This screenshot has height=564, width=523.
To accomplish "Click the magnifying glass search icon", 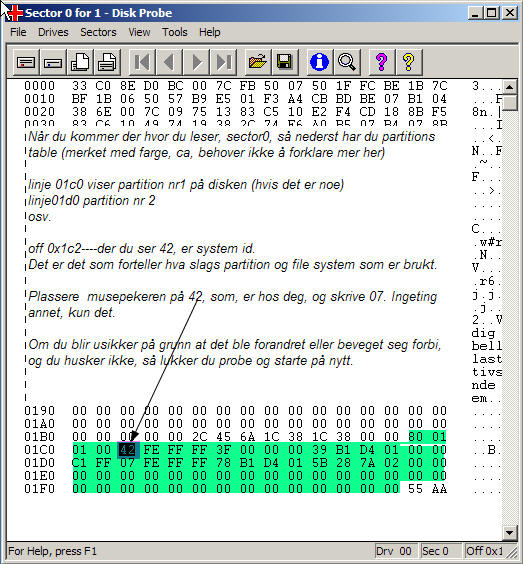I will pos(346,62).
